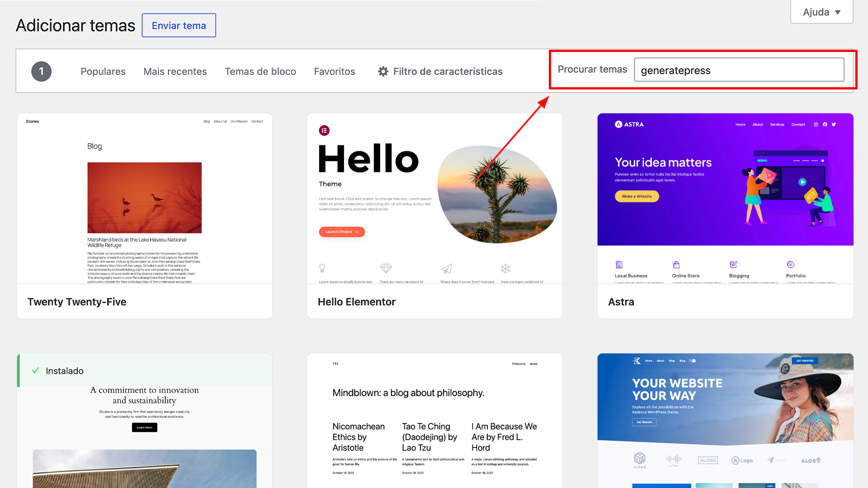This screenshot has height=488, width=868.
Task: Click the Twitter icon in Astra preview header
Action: tap(834, 124)
